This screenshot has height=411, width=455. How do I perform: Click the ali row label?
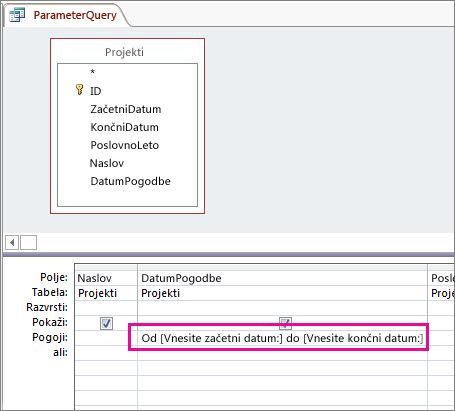pyautogui.click(x=60, y=352)
